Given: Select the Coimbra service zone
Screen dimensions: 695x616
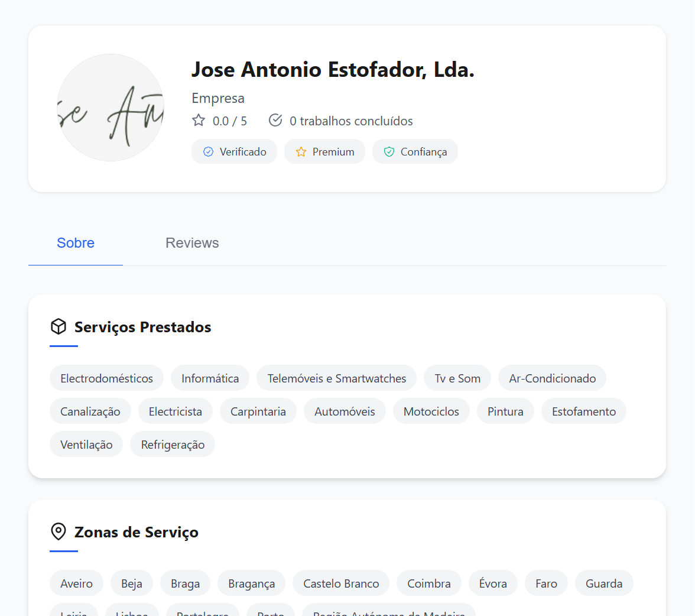Looking at the screenshot, I should pyautogui.click(x=428, y=583).
